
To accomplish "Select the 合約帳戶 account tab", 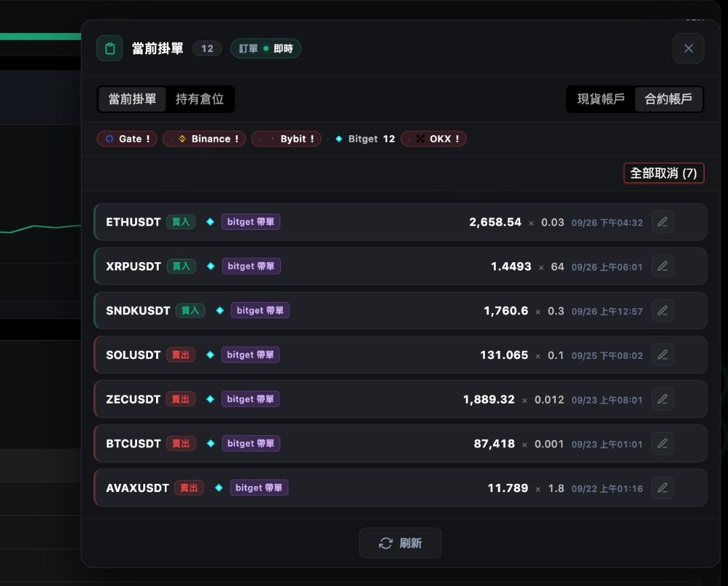I will (x=668, y=99).
